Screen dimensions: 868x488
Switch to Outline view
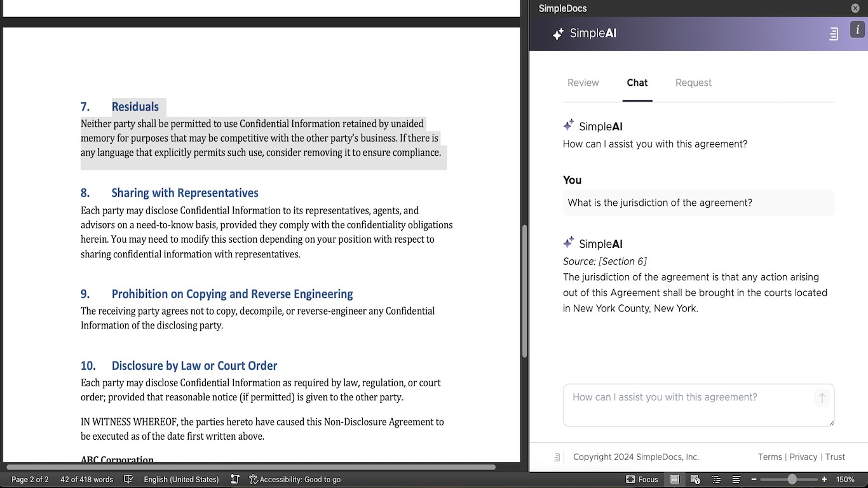716,479
